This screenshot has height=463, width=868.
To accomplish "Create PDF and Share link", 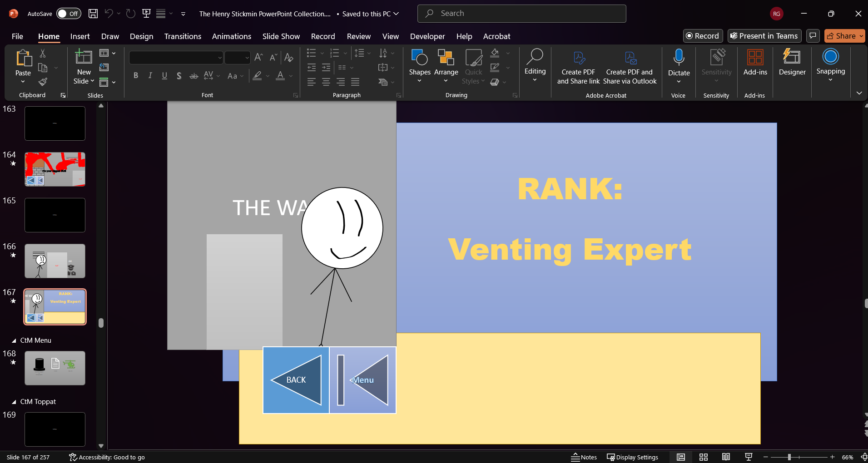I will coord(578,67).
